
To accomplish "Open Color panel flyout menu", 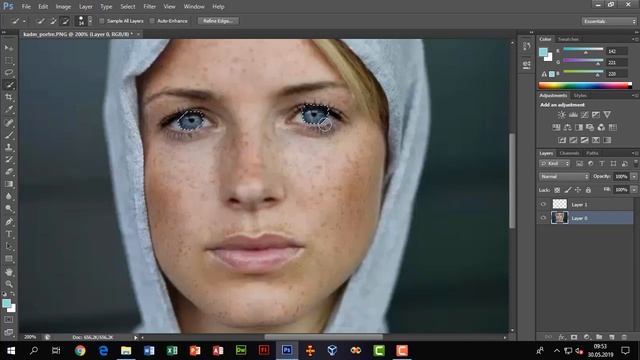I will tap(635, 39).
